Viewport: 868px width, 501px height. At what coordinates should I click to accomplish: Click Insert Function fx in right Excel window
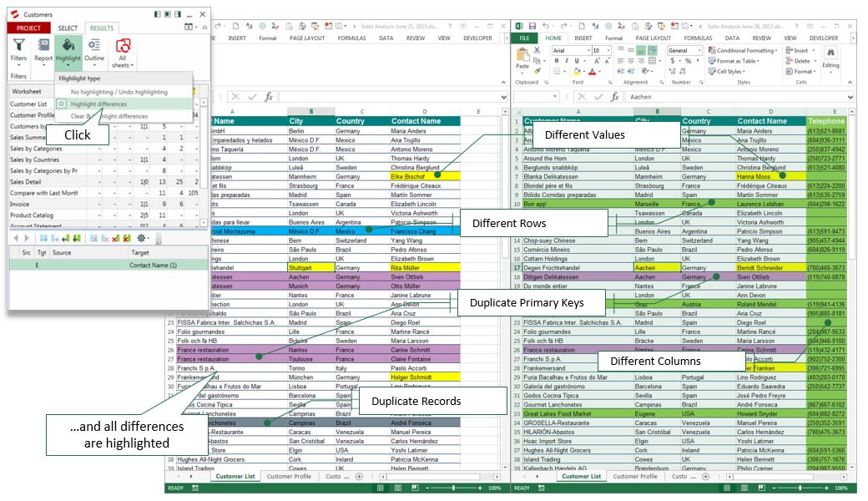click(614, 97)
